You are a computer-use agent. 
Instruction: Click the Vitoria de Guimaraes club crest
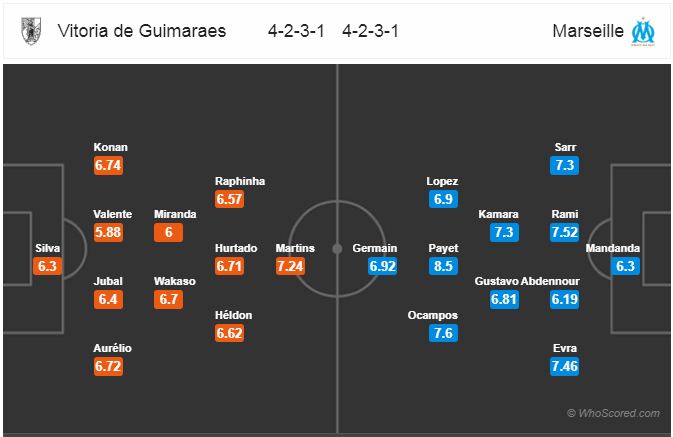tap(31, 31)
